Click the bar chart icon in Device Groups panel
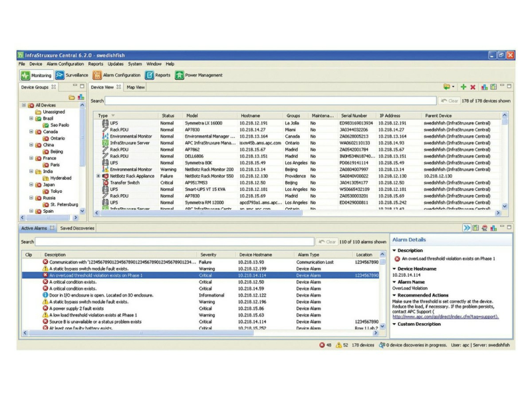 pos(80,97)
